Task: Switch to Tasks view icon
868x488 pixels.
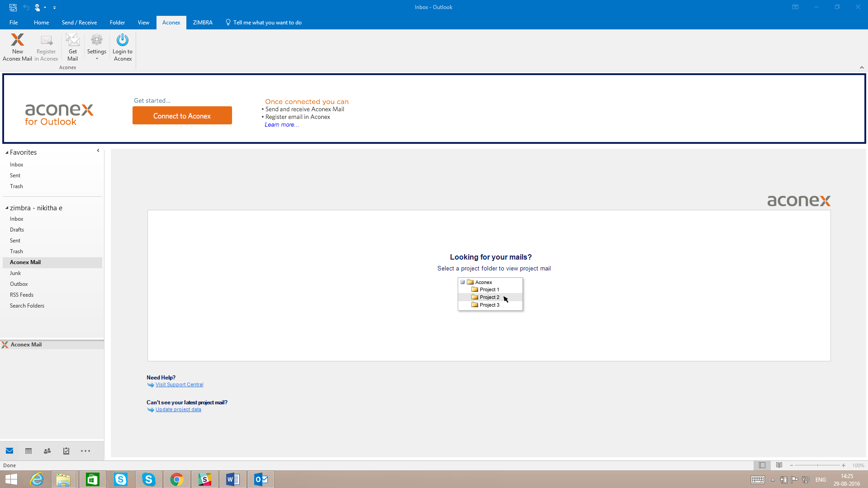Action: click(66, 451)
